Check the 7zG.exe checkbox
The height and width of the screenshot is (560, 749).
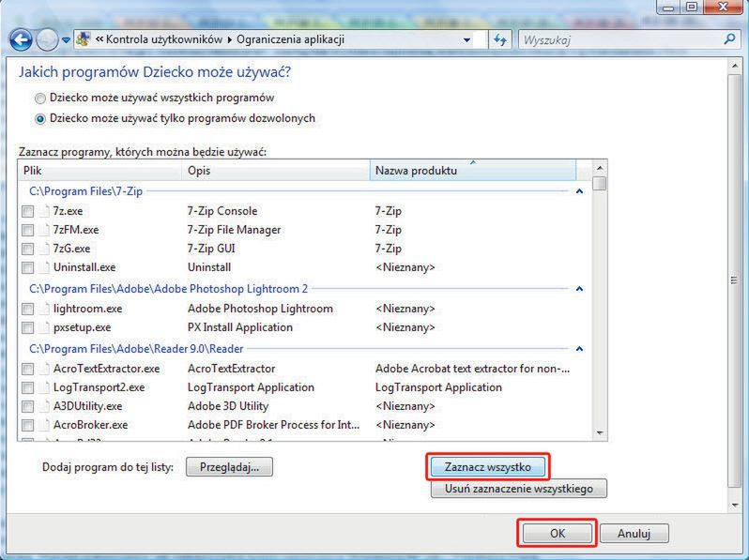coord(28,249)
